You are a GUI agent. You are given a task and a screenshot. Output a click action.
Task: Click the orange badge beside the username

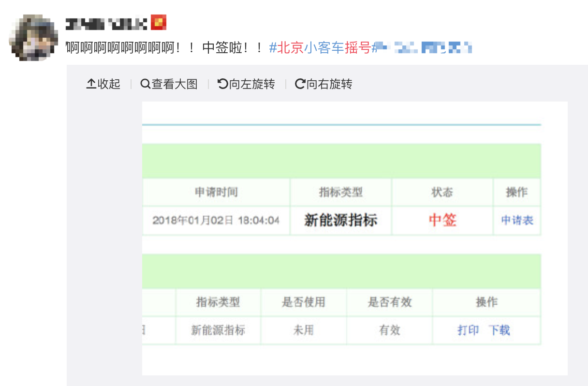159,22
